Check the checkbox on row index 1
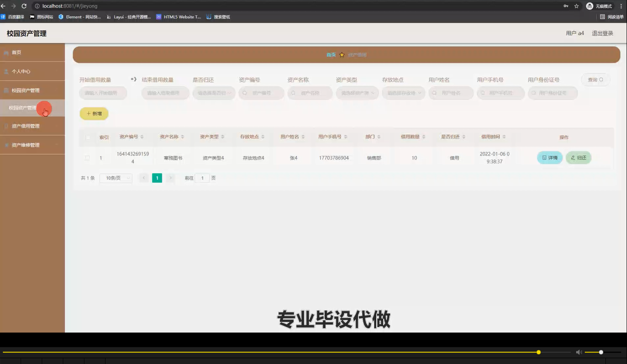627x364 pixels. point(87,158)
